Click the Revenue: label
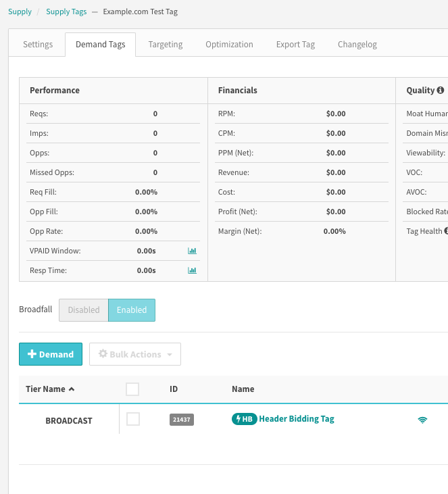Image resolution: width=448 pixels, height=494 pixels. tap(233, 172)
